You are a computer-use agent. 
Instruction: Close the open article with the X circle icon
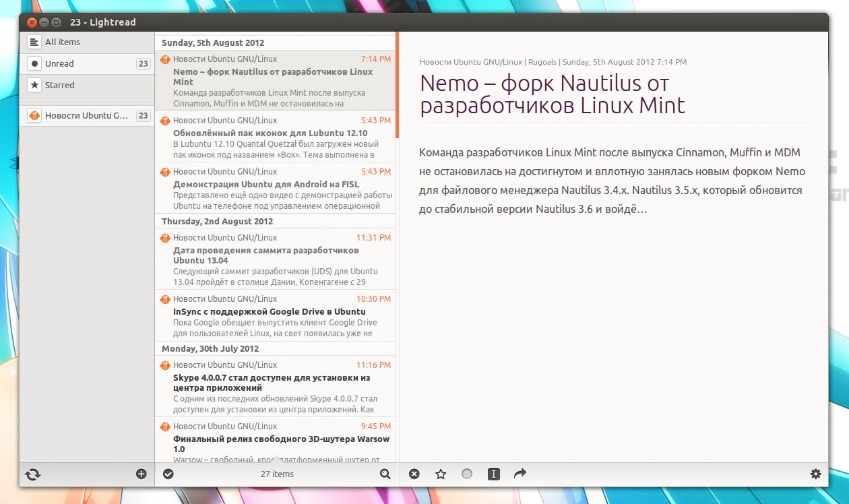tap(414, 474)
